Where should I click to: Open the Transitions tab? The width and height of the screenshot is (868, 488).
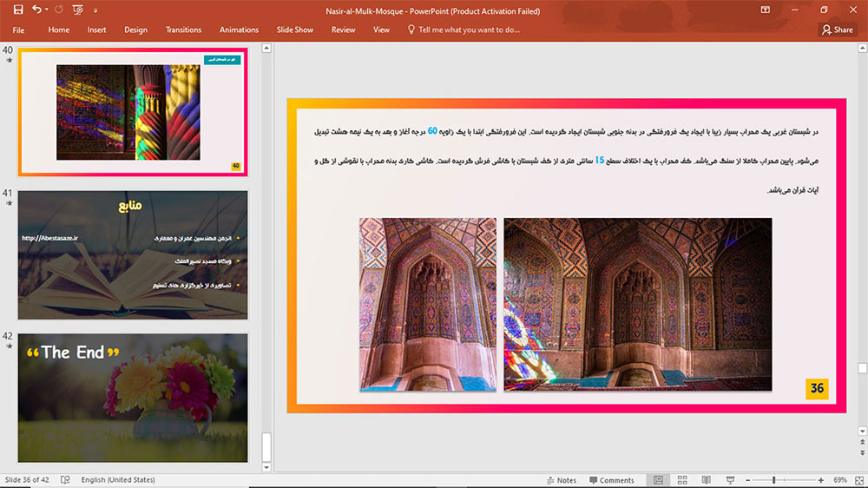coord(183,30)
